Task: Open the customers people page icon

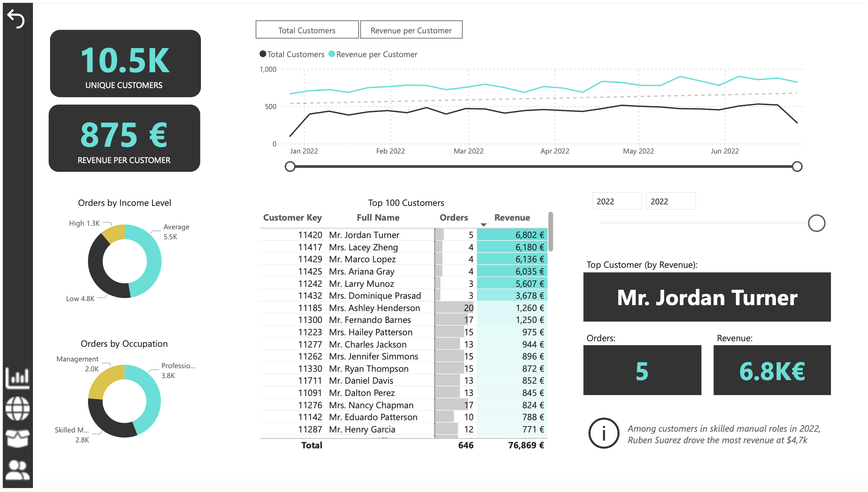Action: click(x=17, y=470)
